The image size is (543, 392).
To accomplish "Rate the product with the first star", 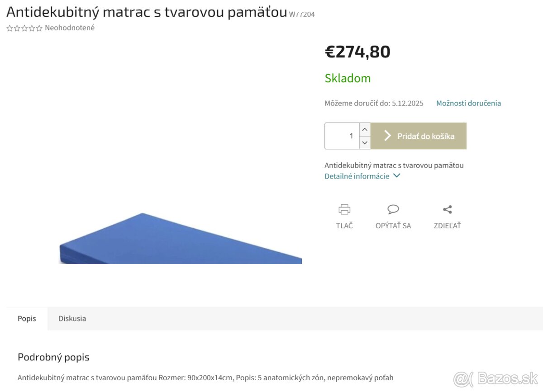I will pyautogui.click(x=10, y=28).
